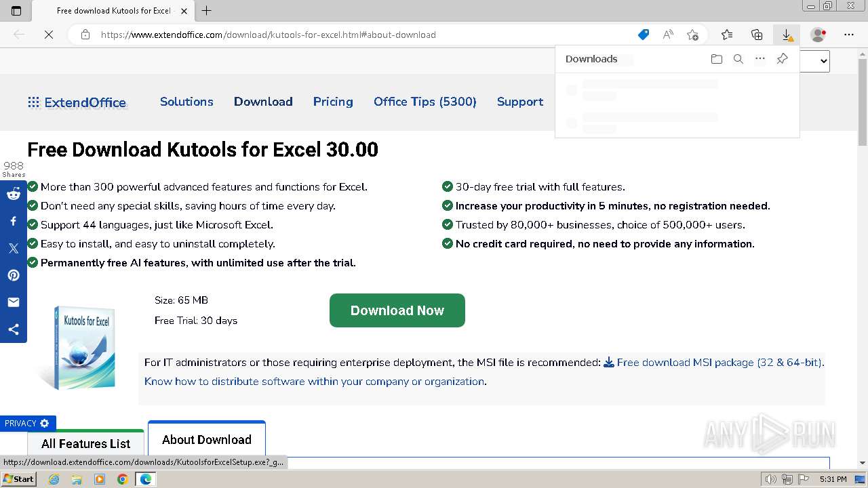
Task: Click the Start button
Action: tap(18, 479)
